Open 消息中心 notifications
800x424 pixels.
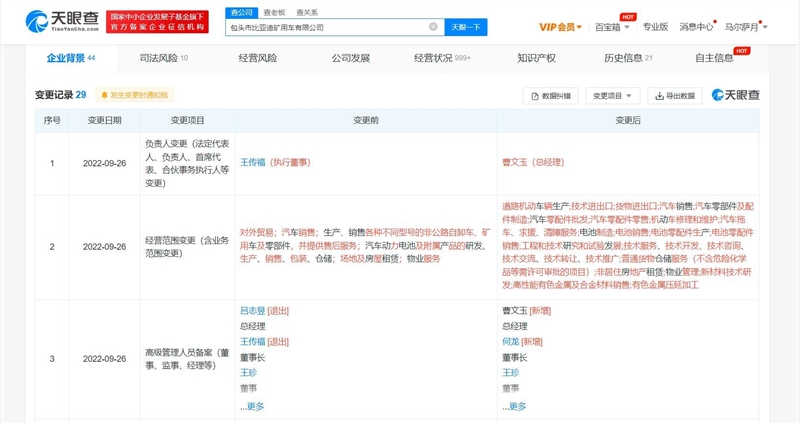pyautogui.click(x=696, y=27)
